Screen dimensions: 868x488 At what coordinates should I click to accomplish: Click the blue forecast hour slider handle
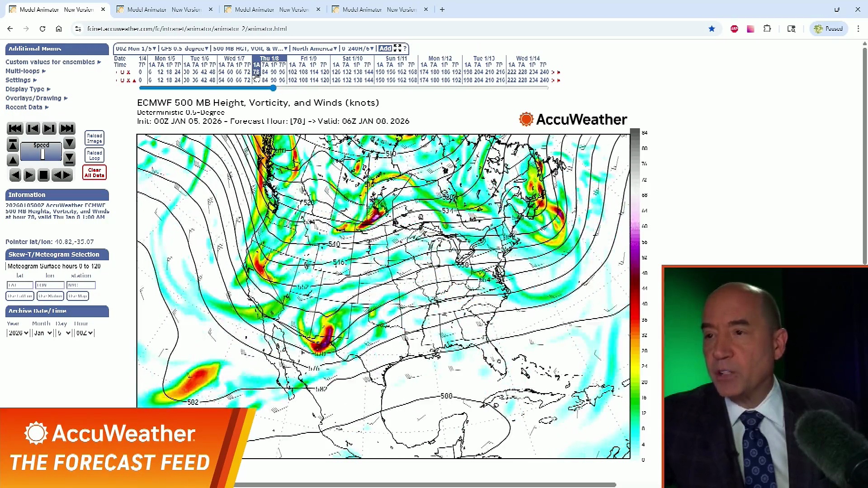tap(273, 88)
